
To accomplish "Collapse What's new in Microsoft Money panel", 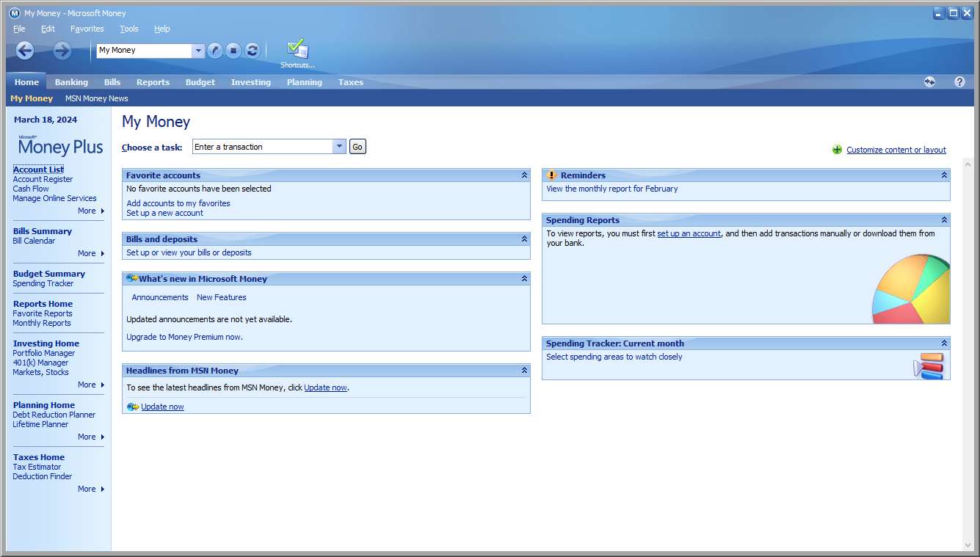I will click(524, 279).
